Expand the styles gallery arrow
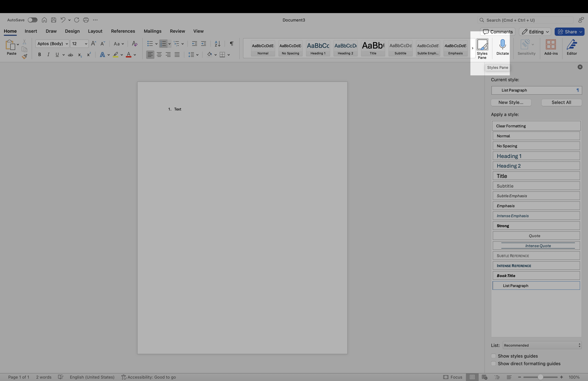 472,48
